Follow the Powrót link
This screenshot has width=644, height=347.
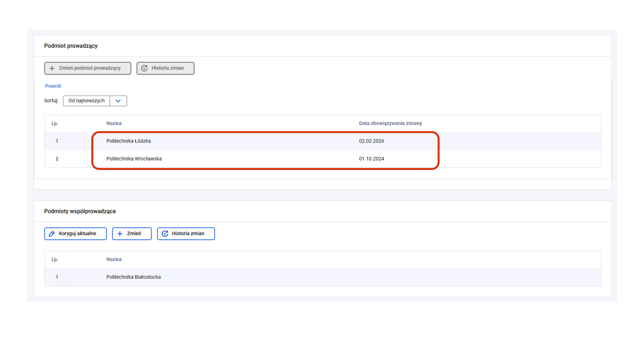(53, 86)
